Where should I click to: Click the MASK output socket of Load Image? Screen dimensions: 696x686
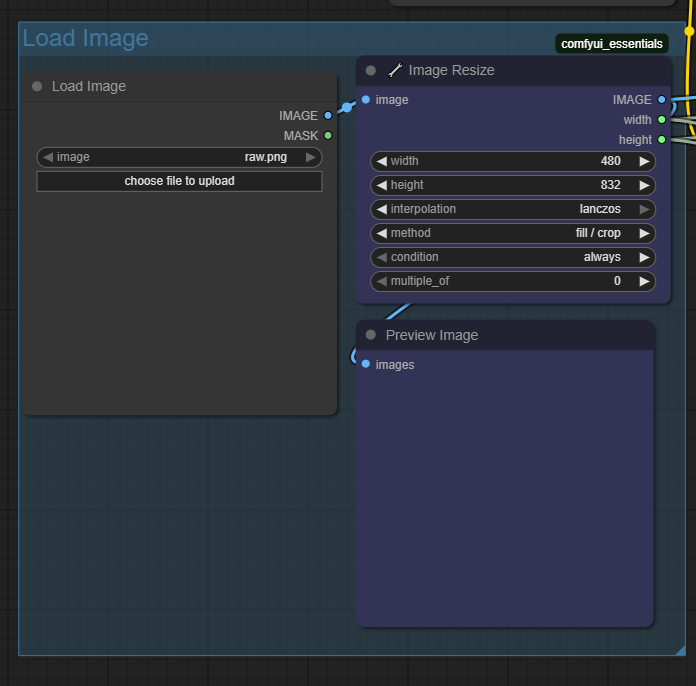tap(328, 135)
